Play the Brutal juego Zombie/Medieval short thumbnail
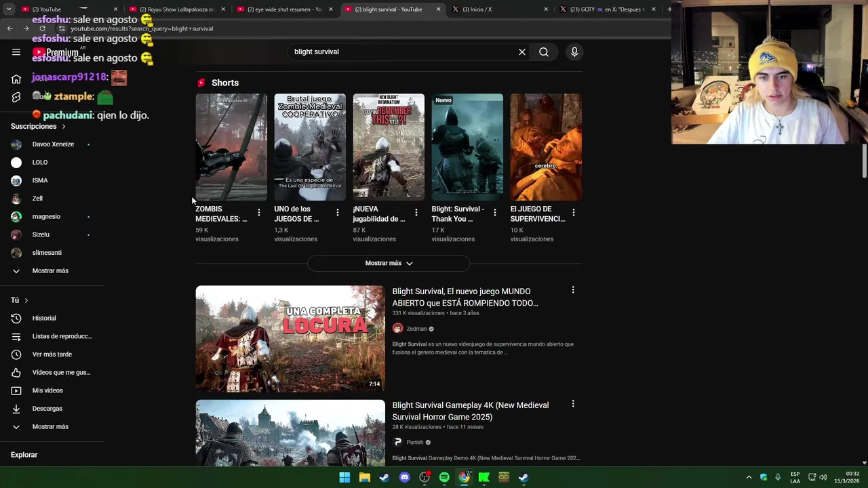The height and width of the screenshot is (488, 868). coord(310,147)
